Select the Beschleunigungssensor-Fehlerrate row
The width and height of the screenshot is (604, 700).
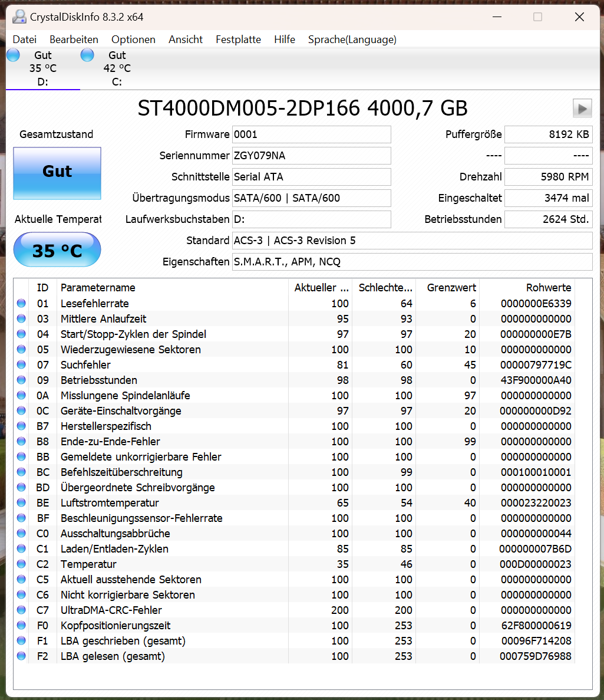295,518
